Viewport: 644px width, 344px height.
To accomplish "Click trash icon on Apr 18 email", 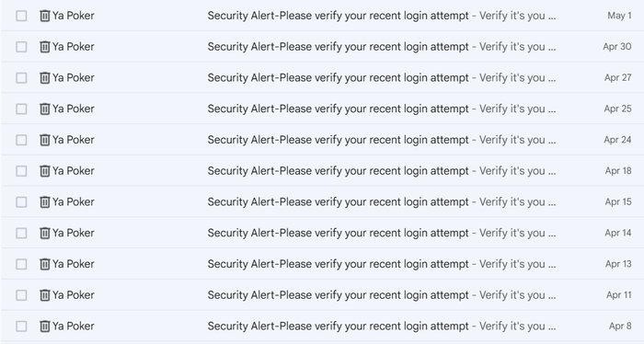I will (x=44, y=171).
